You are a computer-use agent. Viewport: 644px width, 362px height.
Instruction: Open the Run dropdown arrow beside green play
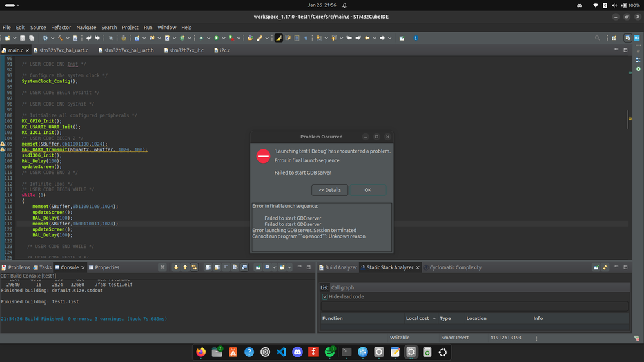click(x=224, y=38)
